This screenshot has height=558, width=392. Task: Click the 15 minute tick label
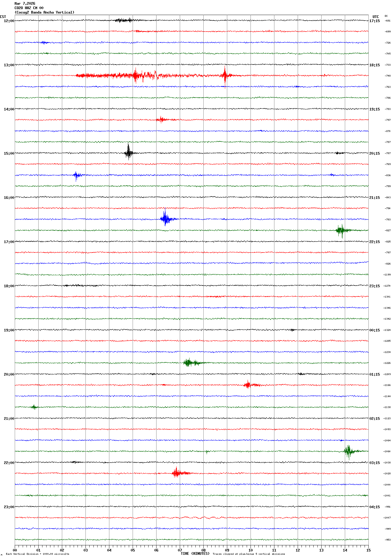pyautogui.click(x=368, y=550)
